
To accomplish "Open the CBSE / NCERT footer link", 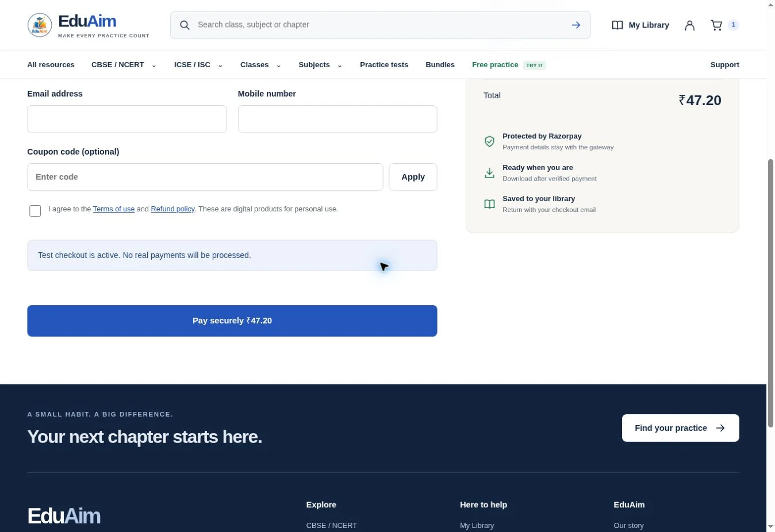I will coord(332,525).
